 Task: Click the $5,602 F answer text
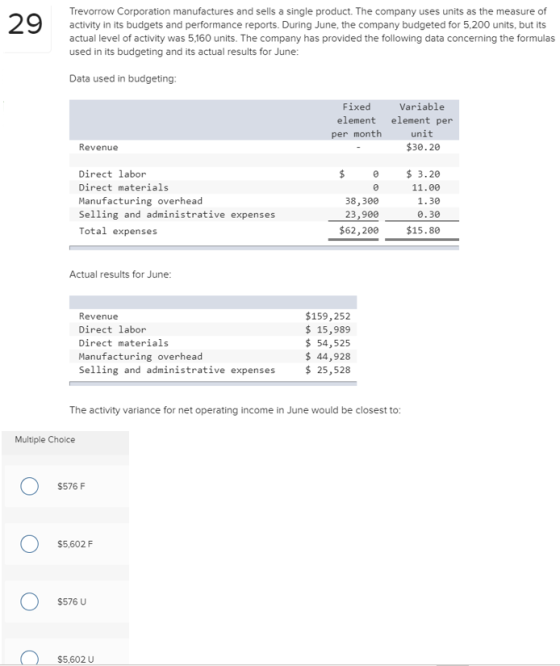click(75, 544)
